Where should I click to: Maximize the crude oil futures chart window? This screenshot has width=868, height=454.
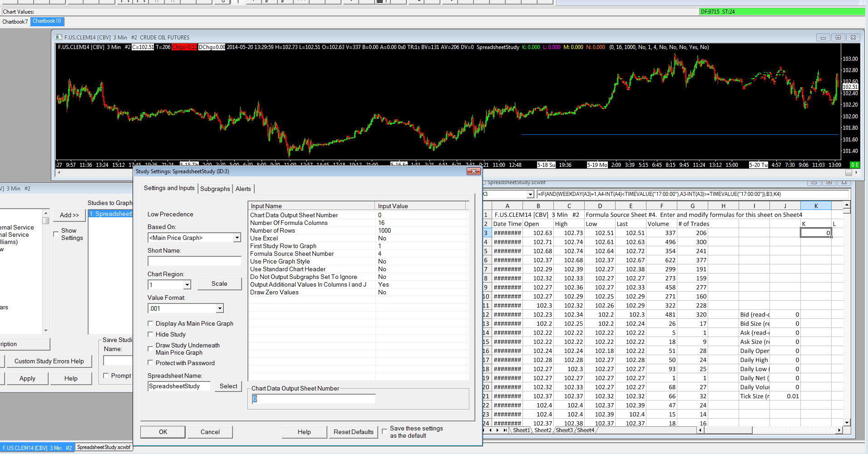pos(838,37)
